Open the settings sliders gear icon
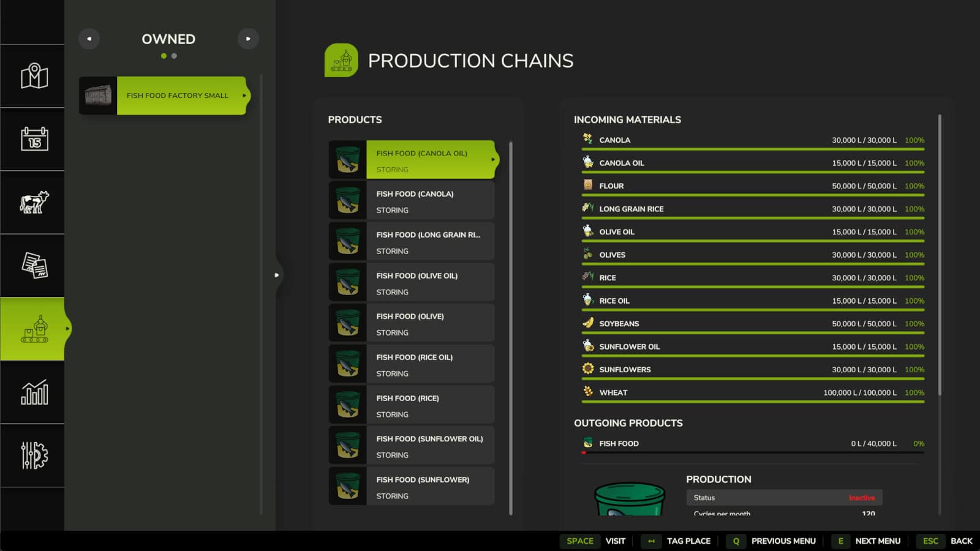The width and height of the screenshot is (980, 551). [34, 455]
